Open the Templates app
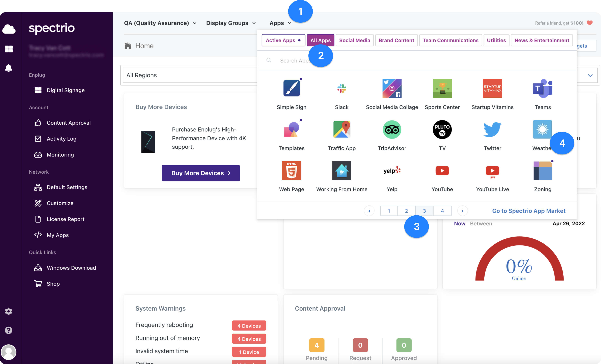Viewport: 601px width, 364px height. pyautogui.click(x=291, y=130)
